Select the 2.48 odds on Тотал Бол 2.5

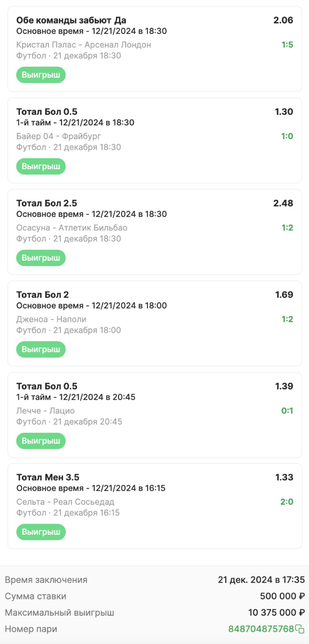coord(283,203)
